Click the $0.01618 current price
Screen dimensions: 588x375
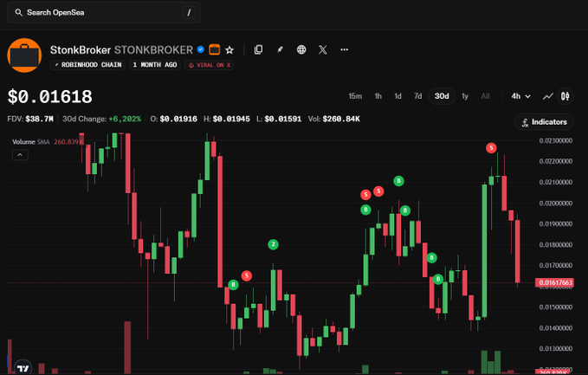50,97
